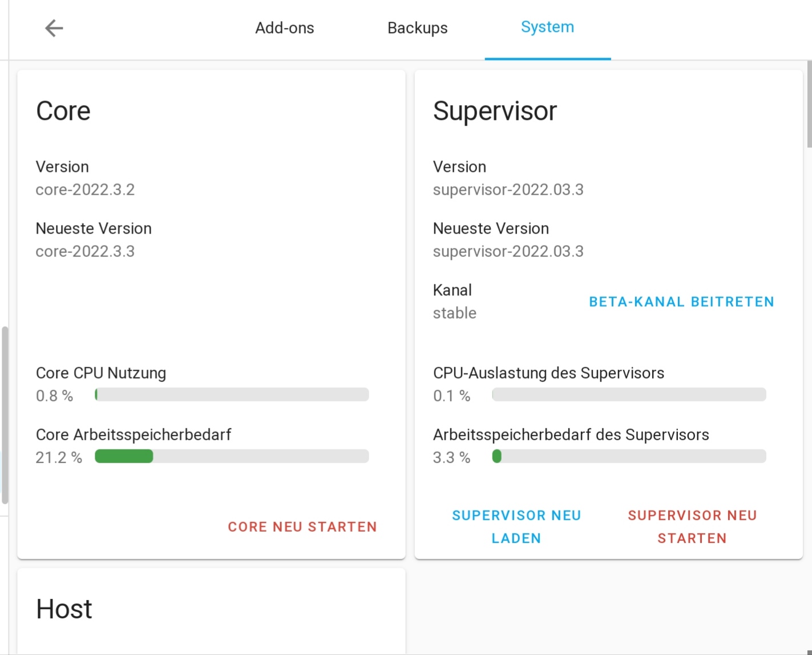Click the Host card heading
Viewport: 812px width, 655px height.
pos(64,609)
